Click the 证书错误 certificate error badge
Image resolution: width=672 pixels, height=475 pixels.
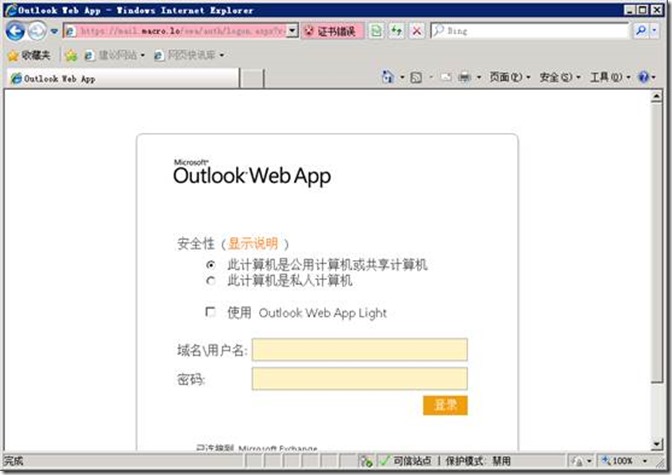(x=333, y=31)
